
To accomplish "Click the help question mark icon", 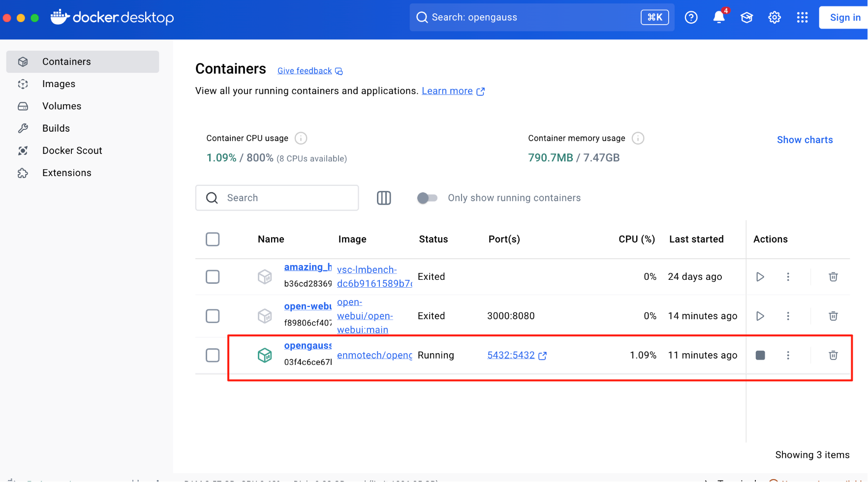I will (x=691, y=18).
